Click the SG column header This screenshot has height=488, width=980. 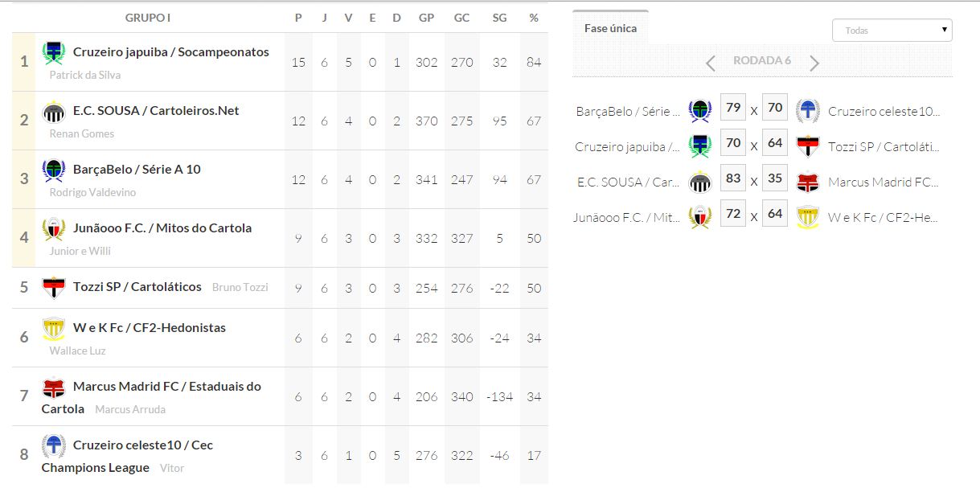click(499, 18)
